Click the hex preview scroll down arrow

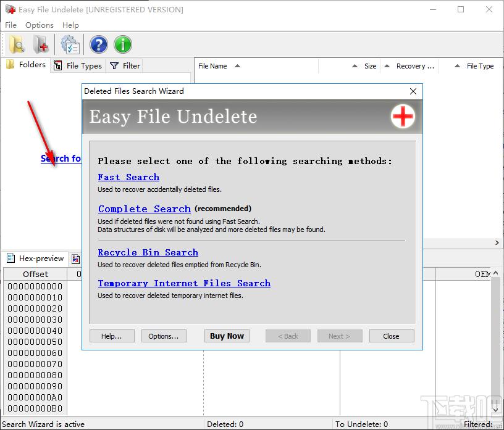495,410
